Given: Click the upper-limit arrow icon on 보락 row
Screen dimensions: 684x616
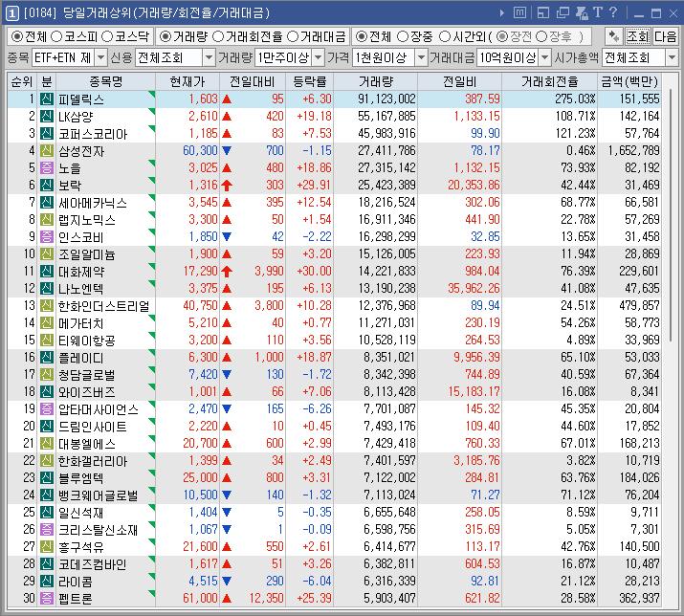Looking at the screenshot, I should click(227, 185).
